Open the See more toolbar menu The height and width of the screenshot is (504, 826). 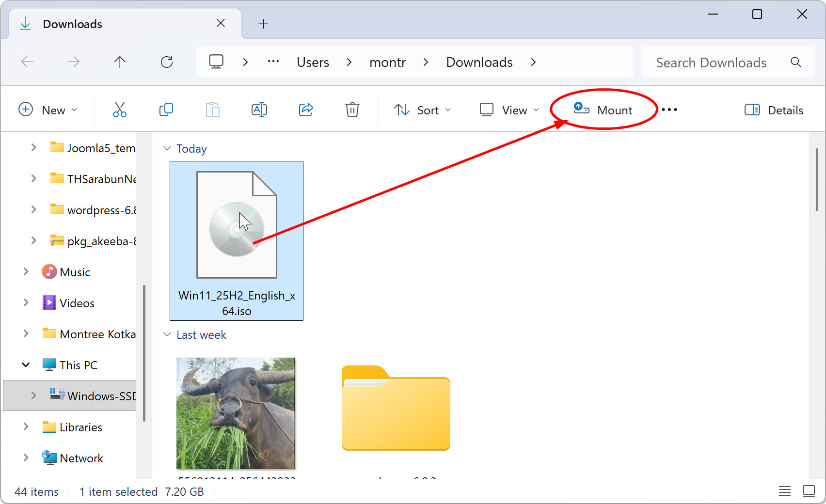[x=669, y=110]
